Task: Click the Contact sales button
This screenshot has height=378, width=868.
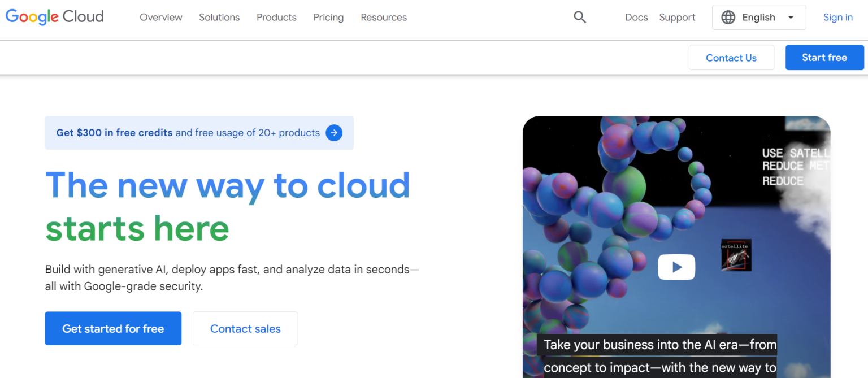Action: (245, 328)
